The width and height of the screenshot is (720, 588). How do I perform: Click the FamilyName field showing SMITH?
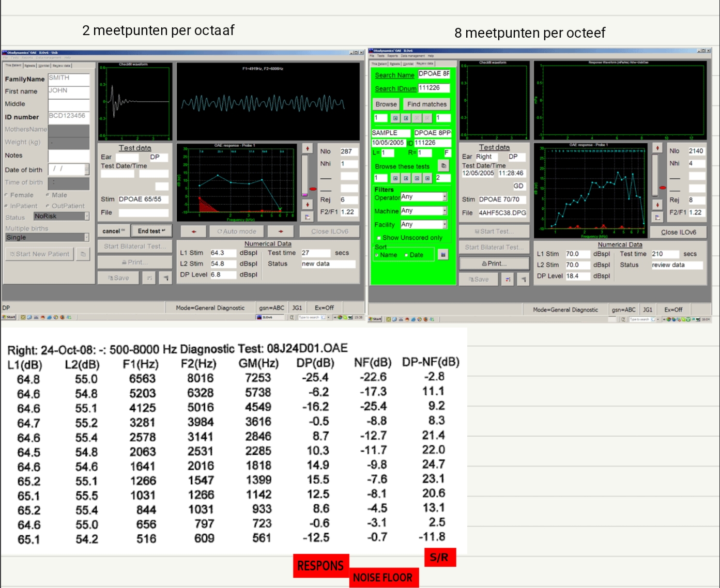(69, 79)
